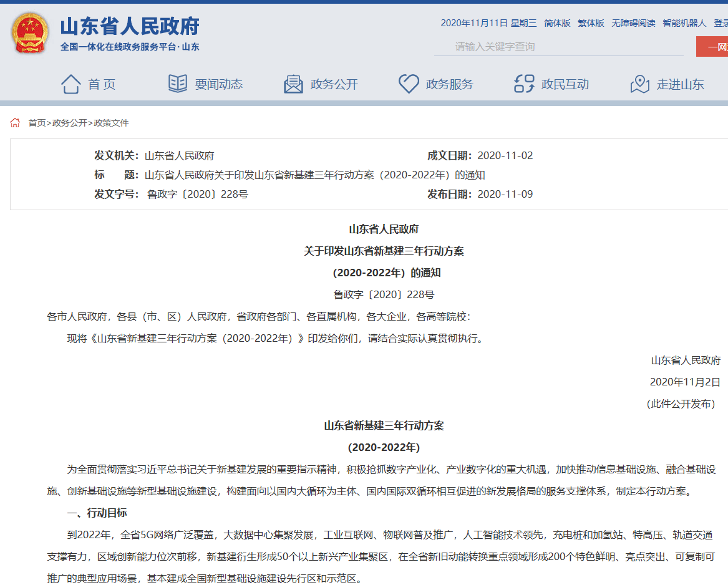Click the national emblem logo
This screenshot has height=585, width=728.
[x=29, y=34]
